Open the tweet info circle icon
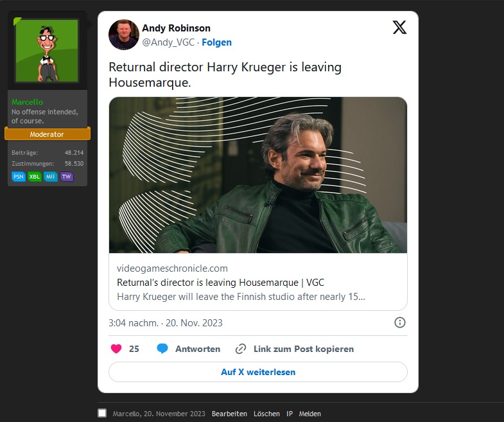The image size is (504, 422). coord(400,322)
